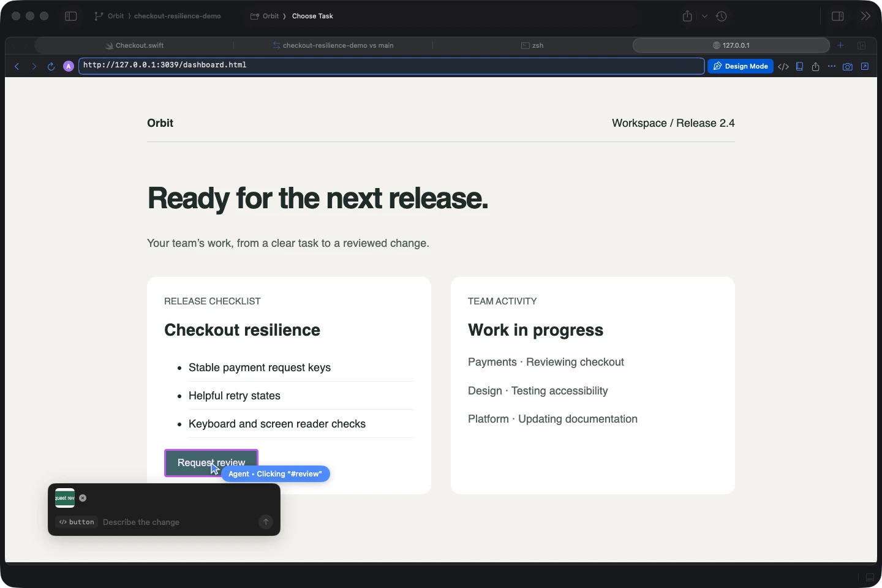Click the Orbit folder breadcrumb before Choose Task
This screenshot has width=882, height=588.
tap(265, 16)
